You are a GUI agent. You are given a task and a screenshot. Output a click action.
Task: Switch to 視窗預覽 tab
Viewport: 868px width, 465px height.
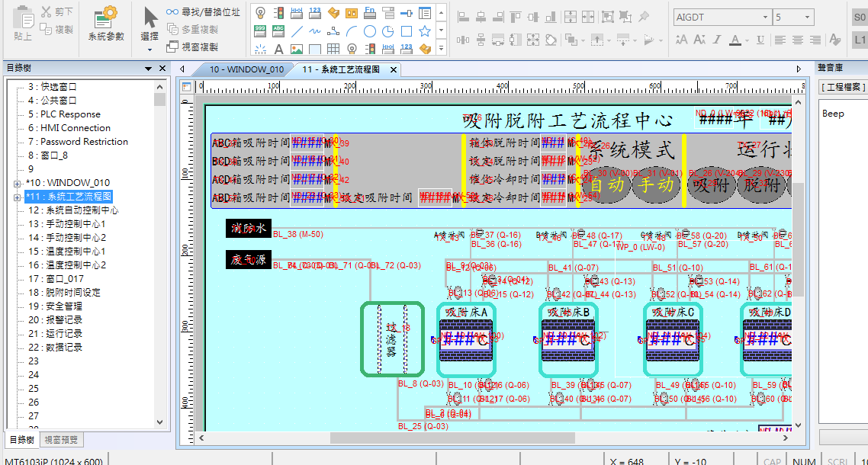[60, 440]
